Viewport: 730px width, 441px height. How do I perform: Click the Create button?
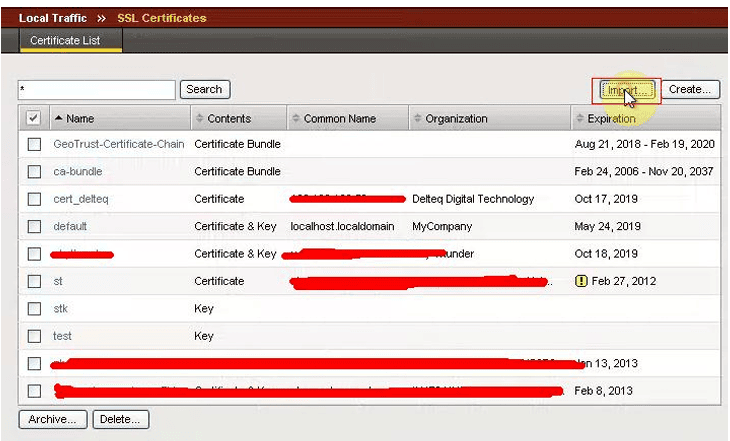pos(689,90)
